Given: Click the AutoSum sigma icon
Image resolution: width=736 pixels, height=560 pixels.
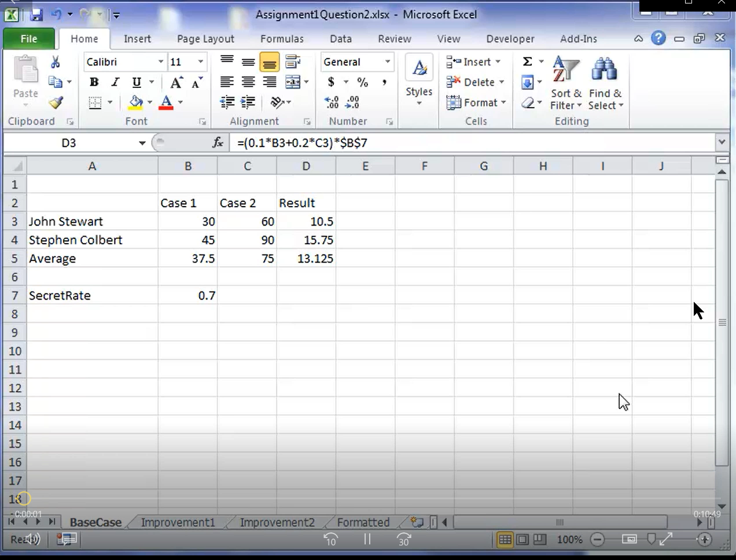Looking at the screenshot, I should [x=528, y=61].
